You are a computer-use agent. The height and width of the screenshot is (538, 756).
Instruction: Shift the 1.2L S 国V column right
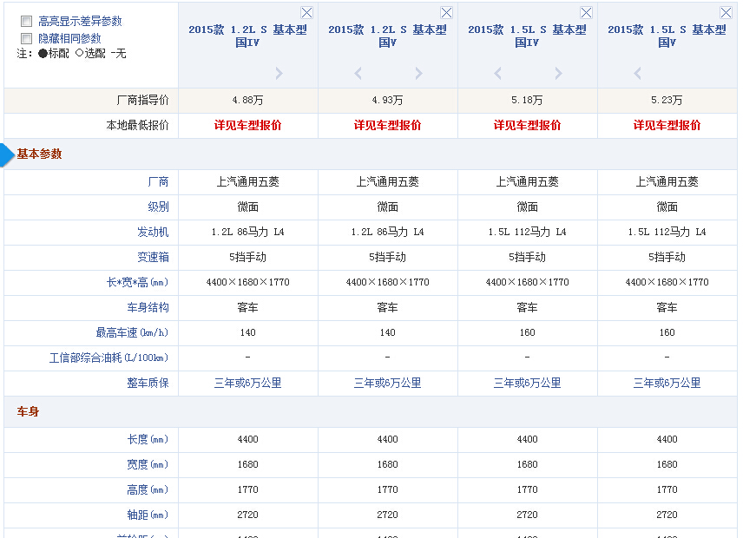(x=418, y=74)
